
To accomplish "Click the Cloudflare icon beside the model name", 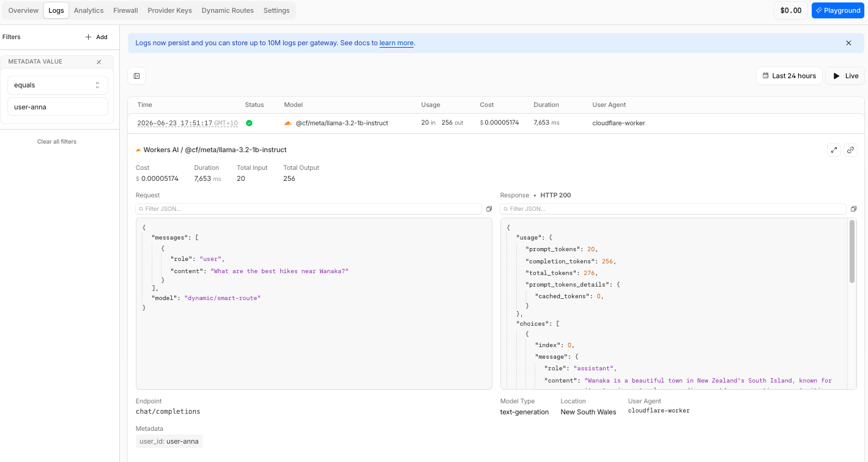I will coord(288,123).
